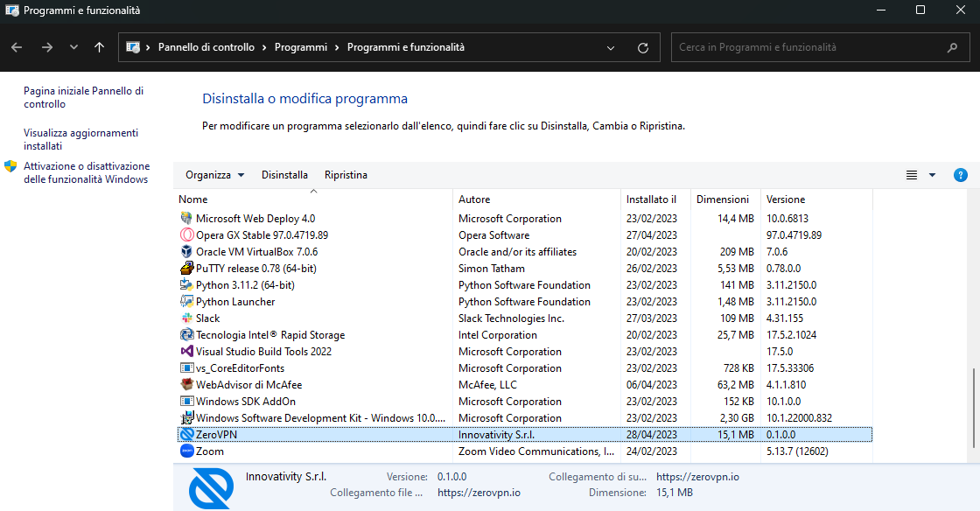The height and width of the screenshot is (511, 980).
Task: Click Pannello di controllo breadcrumb
Action: (206, 47)
